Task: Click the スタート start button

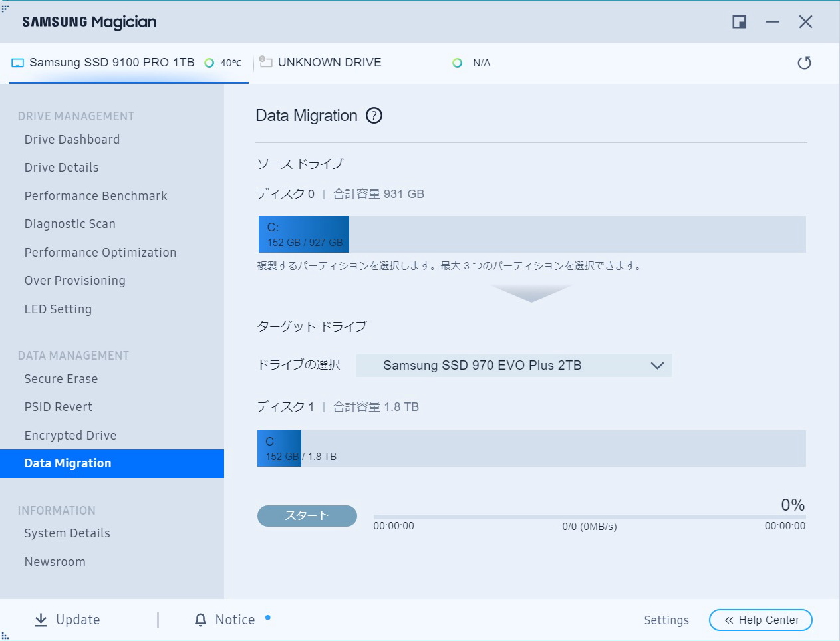Action: tap(307, 516)
